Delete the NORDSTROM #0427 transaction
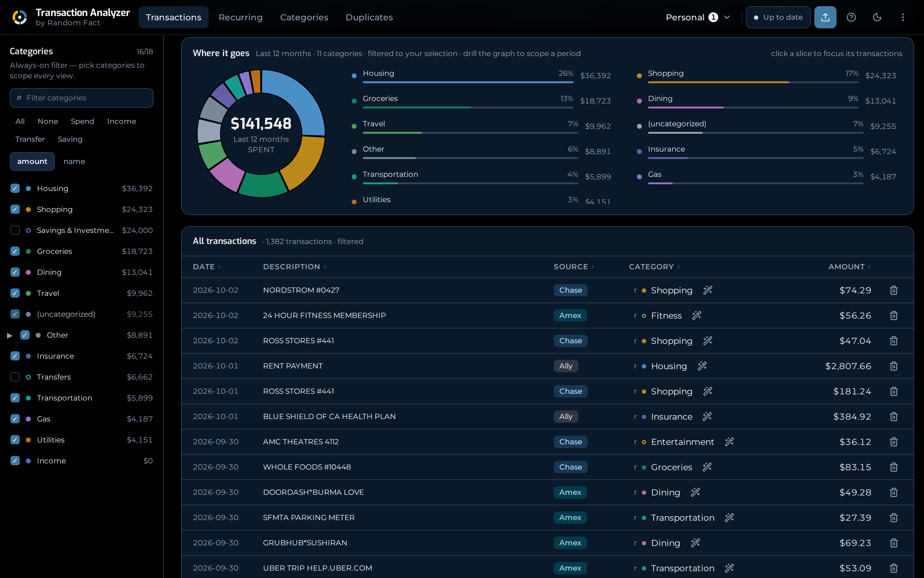This screenshot has height=578, width=924. point(894,290)
